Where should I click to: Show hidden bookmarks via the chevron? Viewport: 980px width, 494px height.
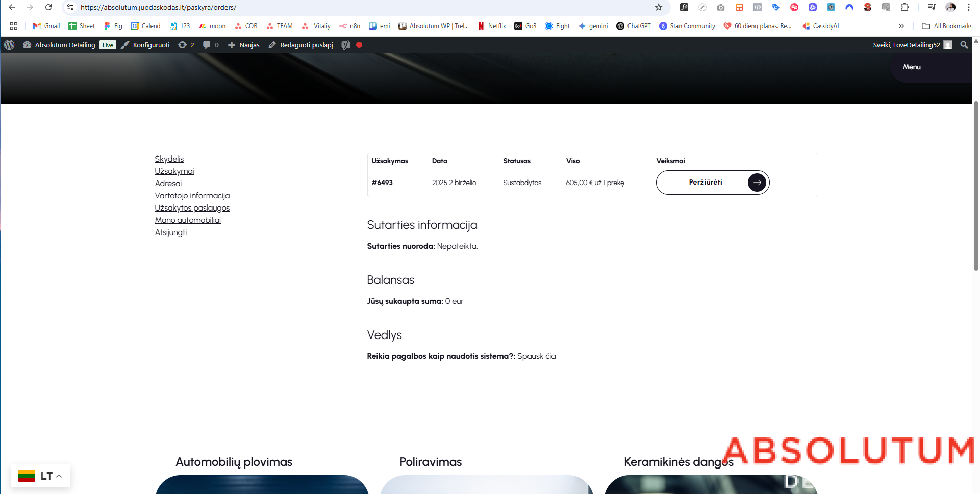(x=901, y=26)
